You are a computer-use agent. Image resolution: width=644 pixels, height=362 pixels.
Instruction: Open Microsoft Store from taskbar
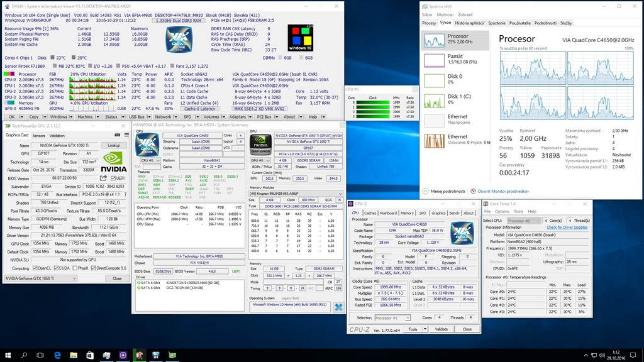(x=90, y=355)
